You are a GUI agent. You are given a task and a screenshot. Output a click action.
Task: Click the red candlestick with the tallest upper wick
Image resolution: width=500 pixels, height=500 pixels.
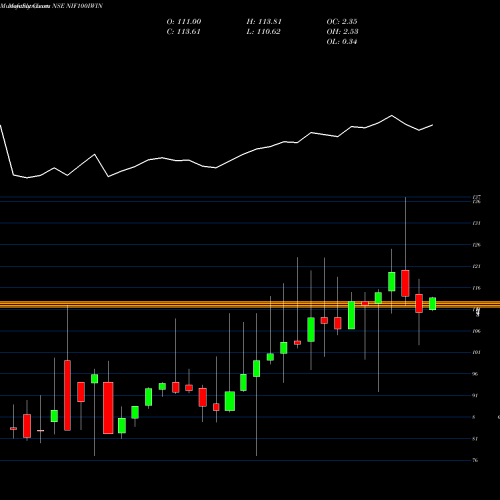(405, 283)
